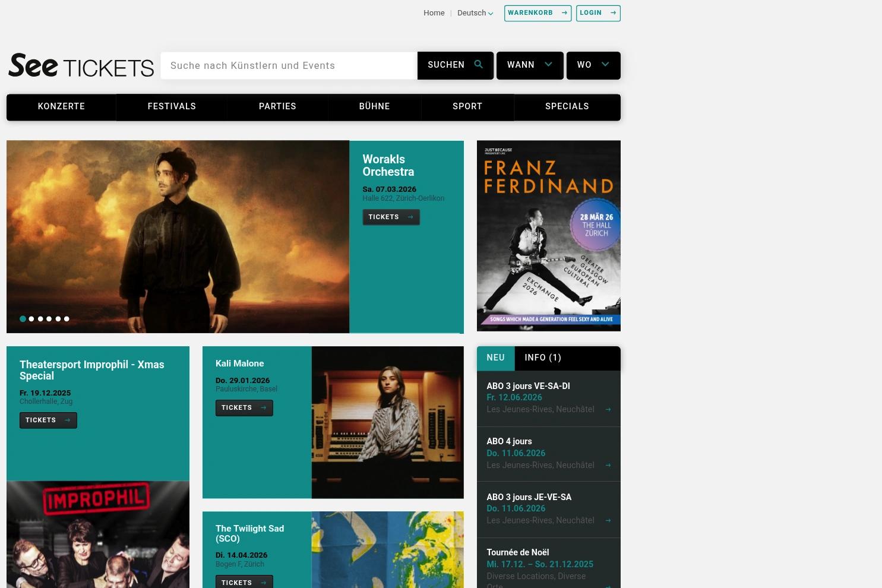
Task: Click Tickets button for Kali Malone
Action: (x=244, y=408)
